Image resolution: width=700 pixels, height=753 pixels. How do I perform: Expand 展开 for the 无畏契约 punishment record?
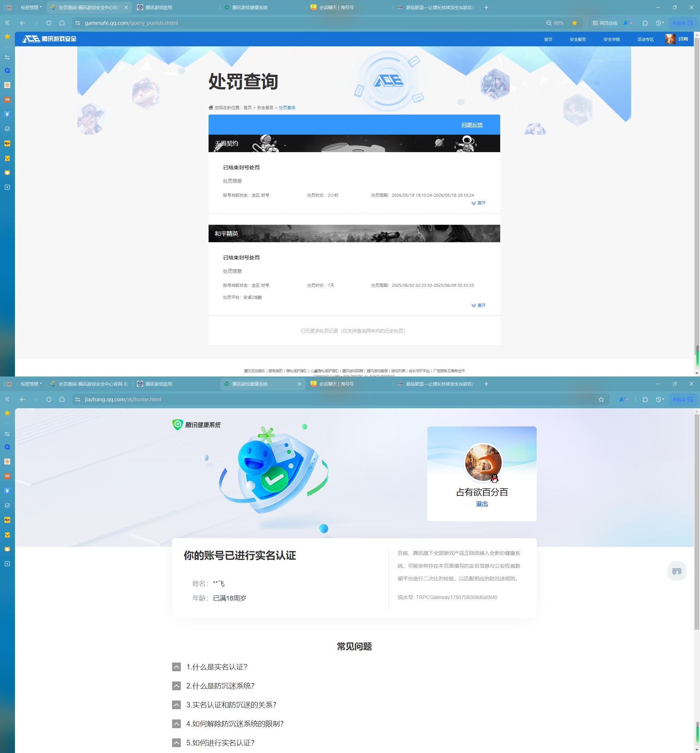(479, 204)
